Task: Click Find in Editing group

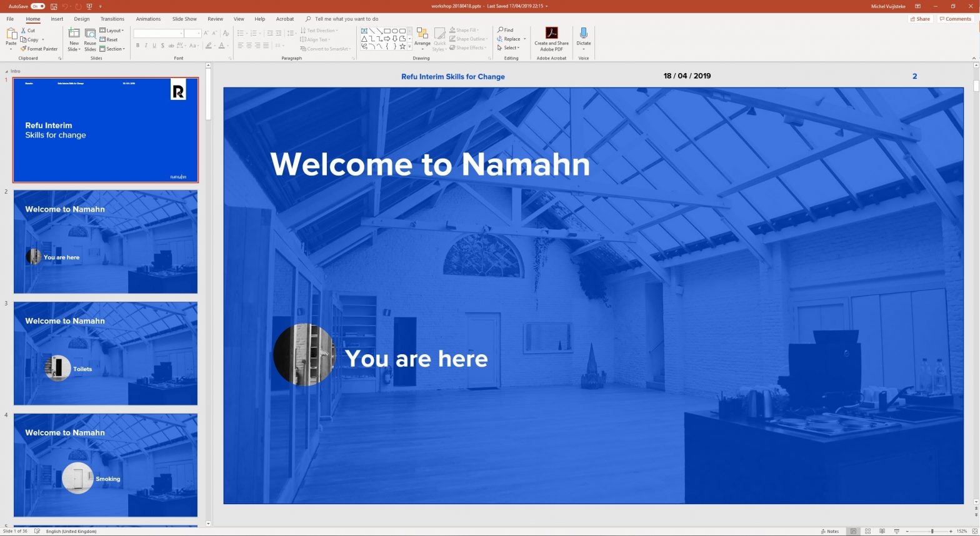Action: tap(506, 30)
